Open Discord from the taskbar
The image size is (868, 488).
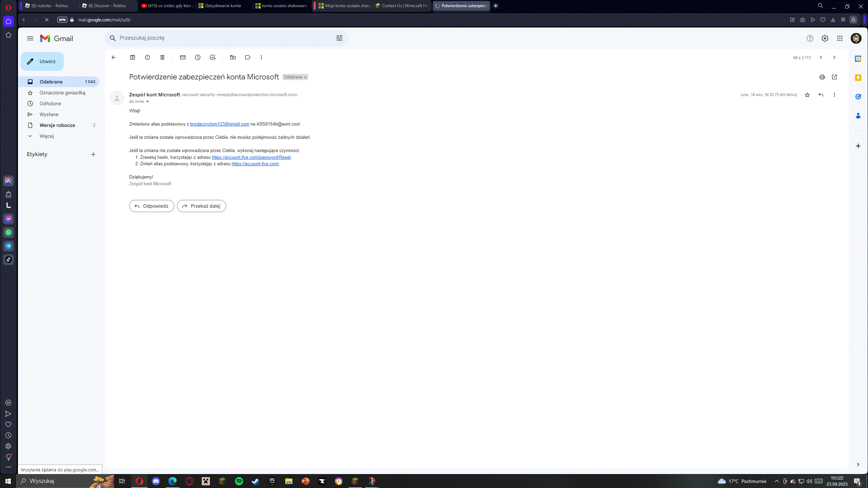pyautogui.click(x=156, y=481)
